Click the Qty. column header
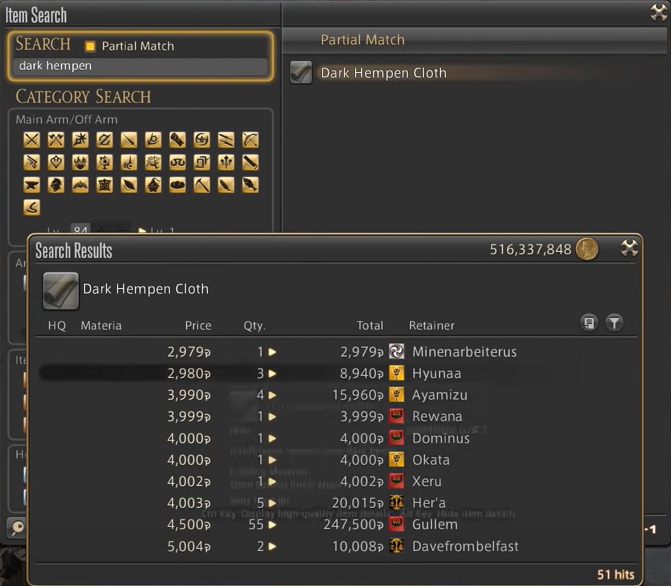The height and width of the screenshot is (586, 671). tap(255, 326)
